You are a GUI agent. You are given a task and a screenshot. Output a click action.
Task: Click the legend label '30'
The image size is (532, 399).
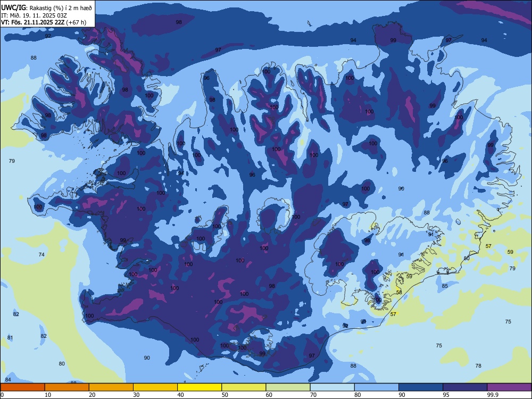tap(136, 395)
